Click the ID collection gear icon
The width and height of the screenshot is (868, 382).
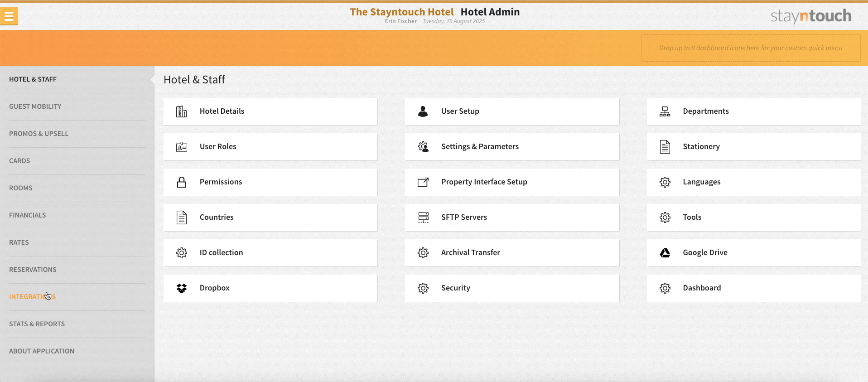[182, 253]
